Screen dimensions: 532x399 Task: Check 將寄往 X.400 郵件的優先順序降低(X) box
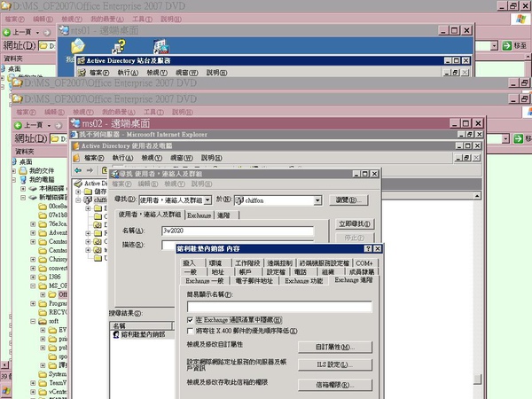coord(191,331)
